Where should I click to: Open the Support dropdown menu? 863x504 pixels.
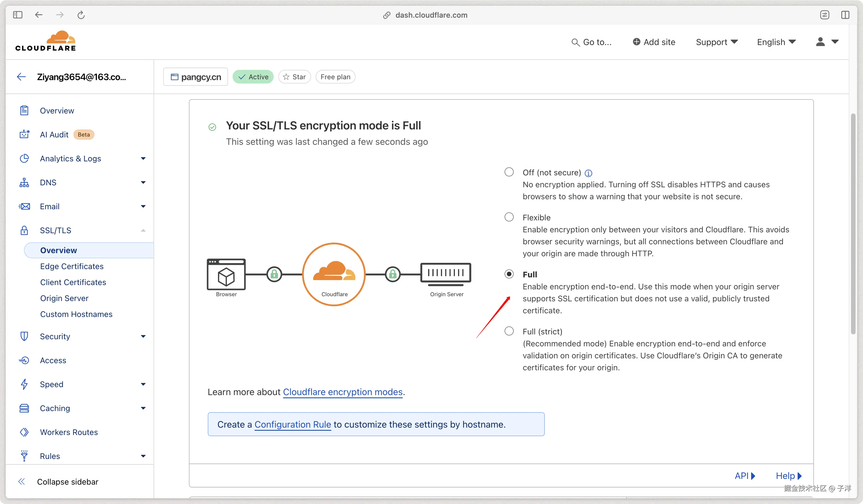tap(716, 42)
